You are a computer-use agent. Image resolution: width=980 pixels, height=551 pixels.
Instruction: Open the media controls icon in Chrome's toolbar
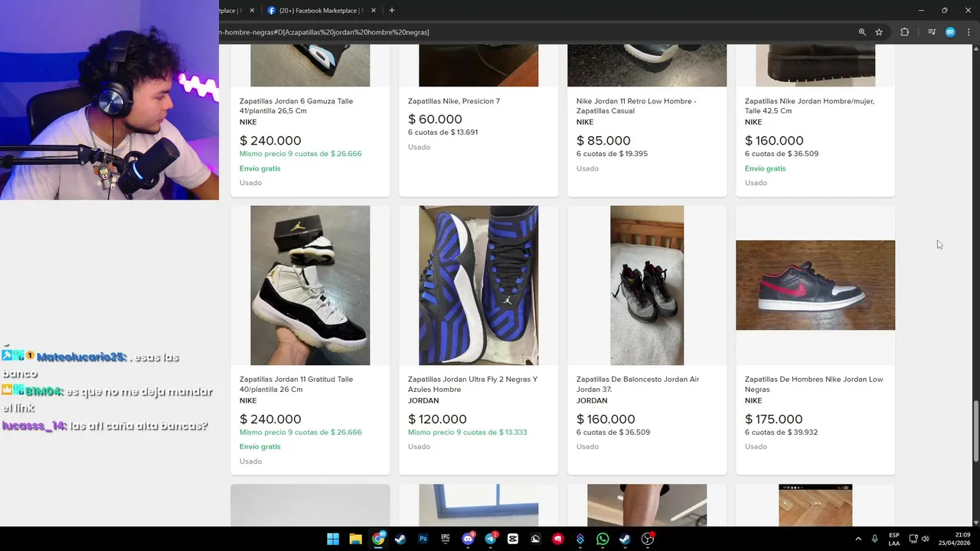(x=931, y=32)
